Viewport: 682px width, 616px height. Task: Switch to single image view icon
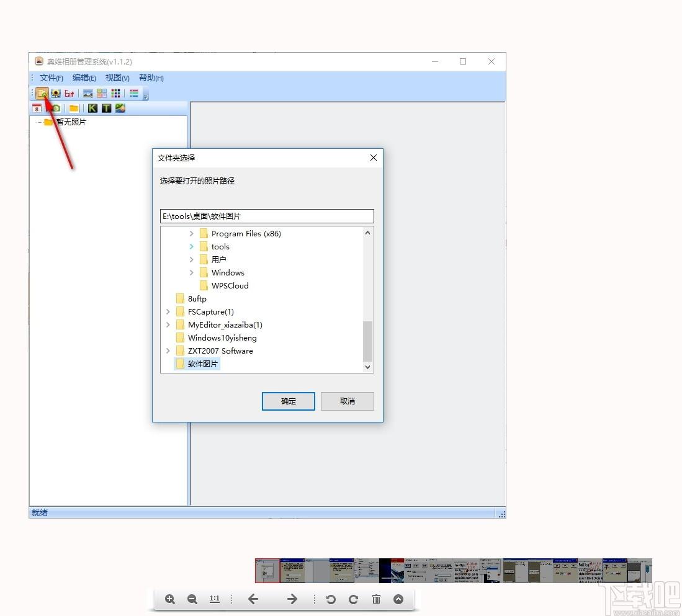coord(88,94)
